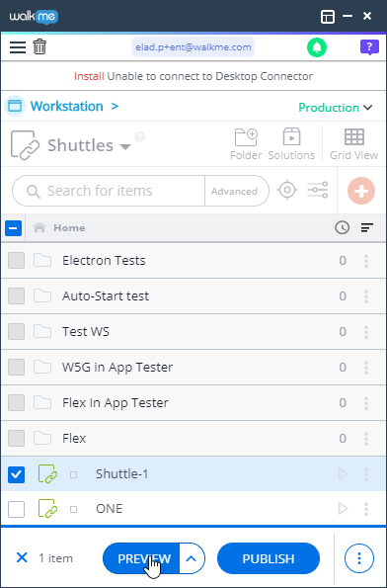
Task: Open options menu for Test WS
Action: pyautogui.click(x=366, y=332)
